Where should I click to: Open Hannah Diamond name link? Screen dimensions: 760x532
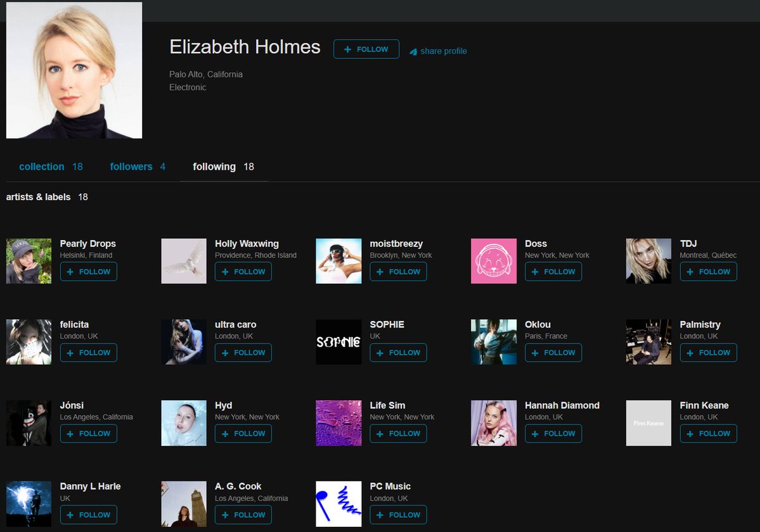click(x=562, y=405)
